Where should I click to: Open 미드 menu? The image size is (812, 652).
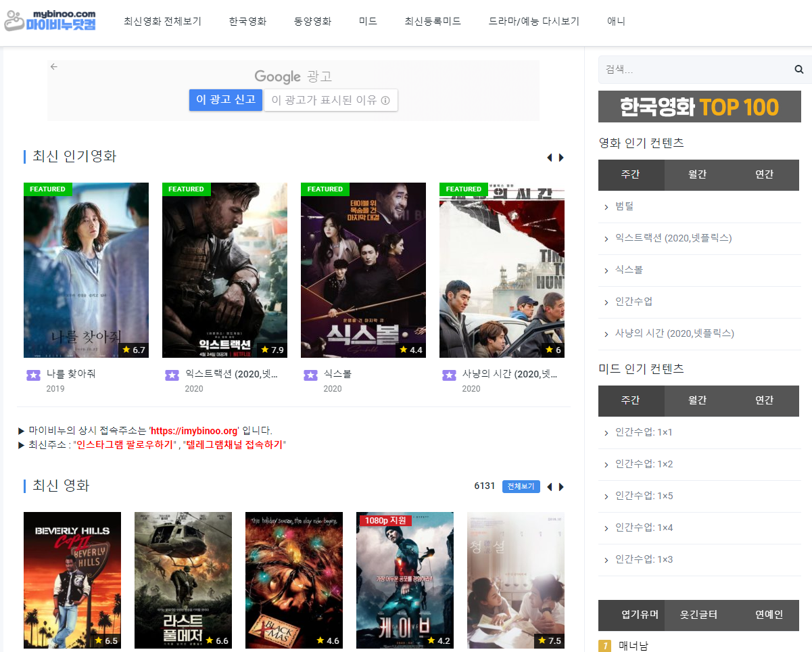tap(368, 21)
